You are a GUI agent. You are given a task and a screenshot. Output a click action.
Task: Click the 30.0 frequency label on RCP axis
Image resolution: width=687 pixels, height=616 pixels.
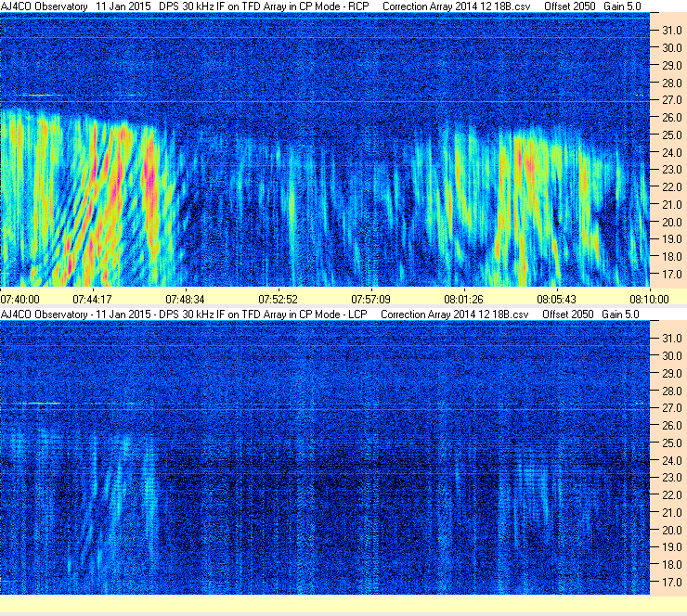point(671,48)
